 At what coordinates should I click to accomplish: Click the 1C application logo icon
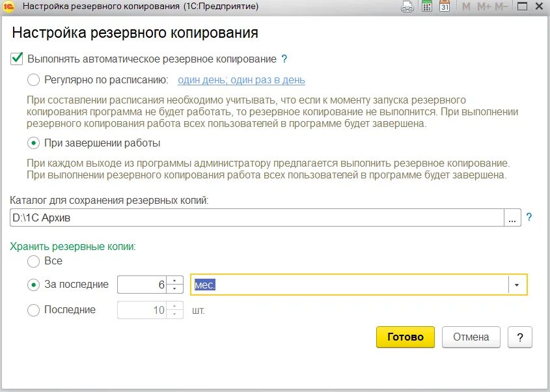coord(8,7)
